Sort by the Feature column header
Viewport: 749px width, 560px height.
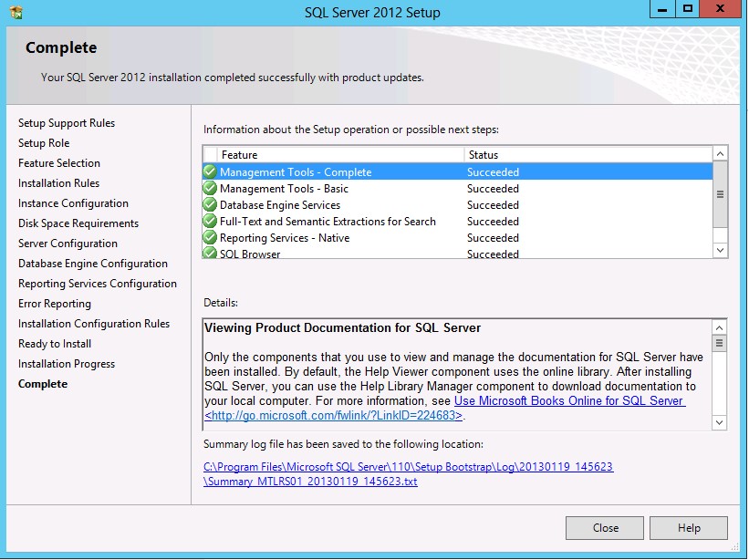pyautogui.click(x=341, y=155)
